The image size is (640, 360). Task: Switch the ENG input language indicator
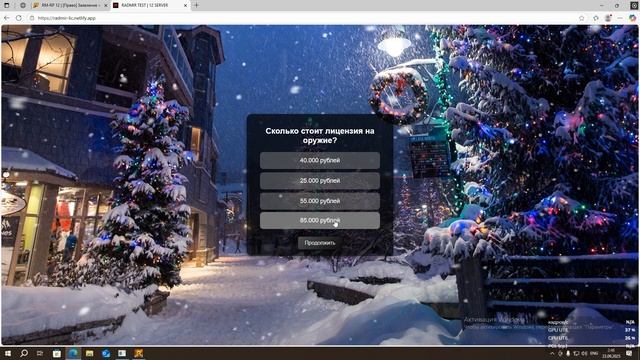pyautogui.click(x=594, y=353)
